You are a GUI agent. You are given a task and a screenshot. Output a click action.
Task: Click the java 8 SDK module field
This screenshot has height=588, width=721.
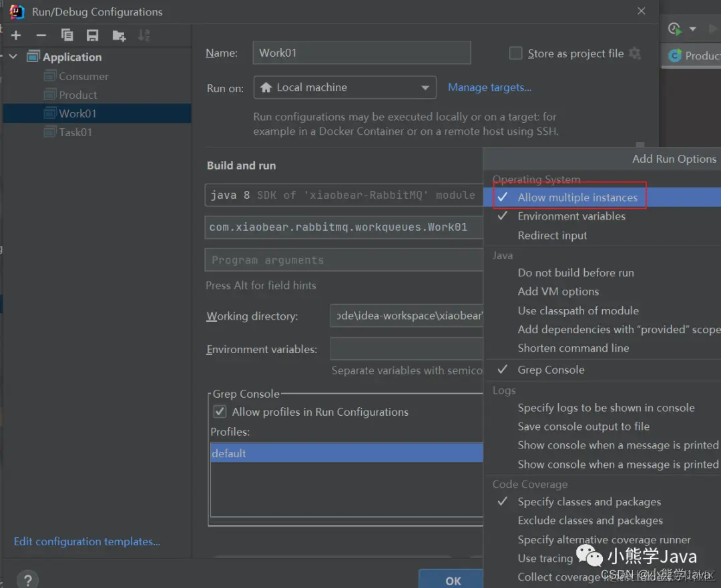click(x=344, y=195)
